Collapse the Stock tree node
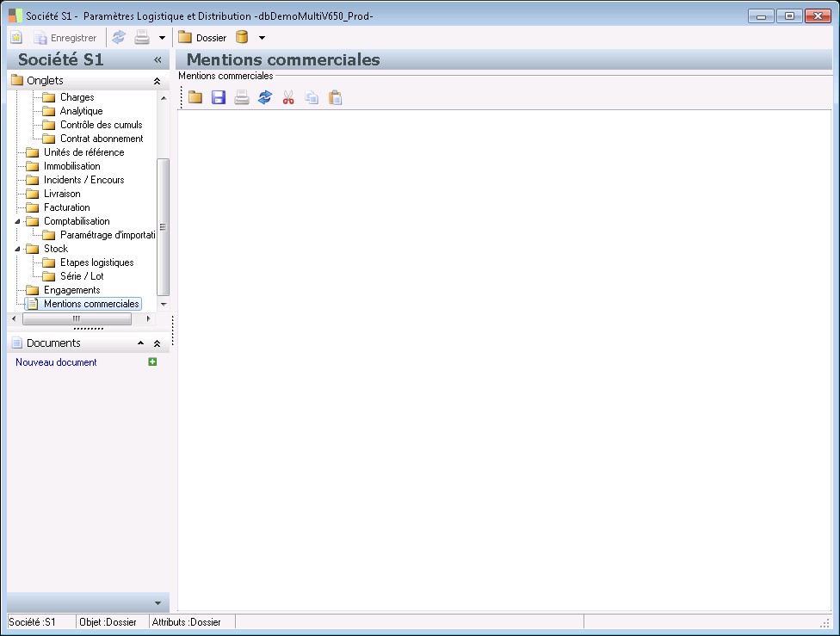 [x=19, y=249]
